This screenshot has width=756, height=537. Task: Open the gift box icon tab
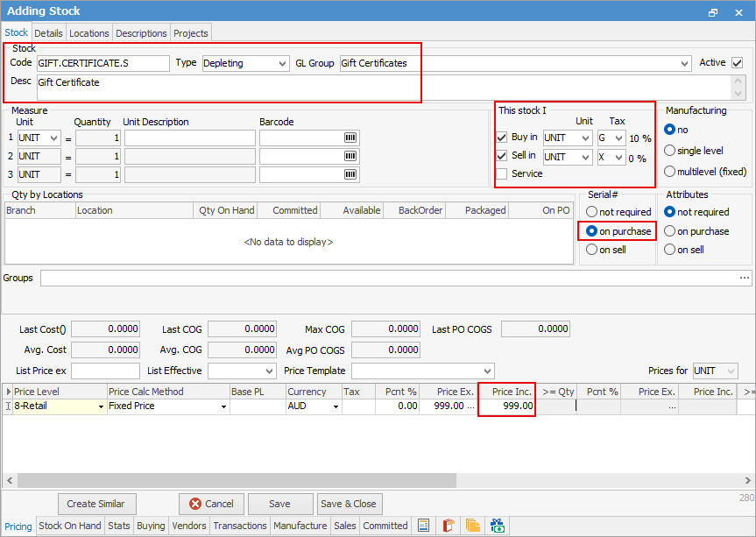[x=498, y=526]
